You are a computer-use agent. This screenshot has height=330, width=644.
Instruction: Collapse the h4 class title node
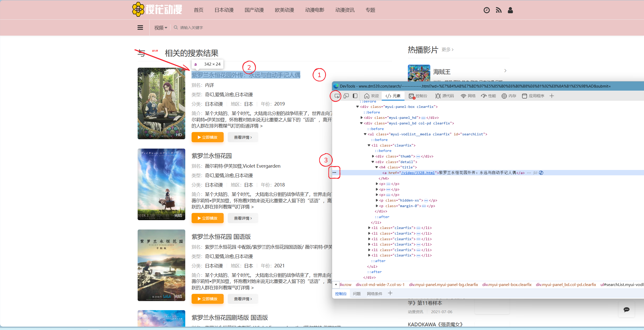(x=377, y=167)
